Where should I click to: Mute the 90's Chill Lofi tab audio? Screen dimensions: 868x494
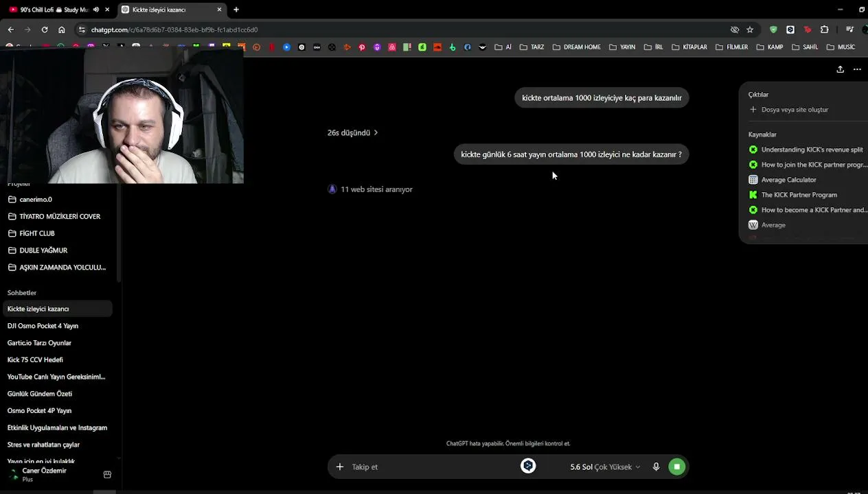click(x=95, y=10)
